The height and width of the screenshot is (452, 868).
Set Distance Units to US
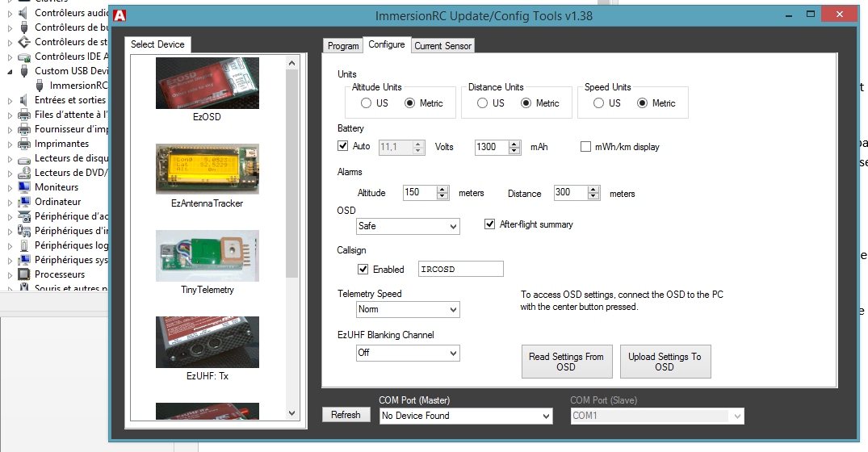tap(482, 103)
